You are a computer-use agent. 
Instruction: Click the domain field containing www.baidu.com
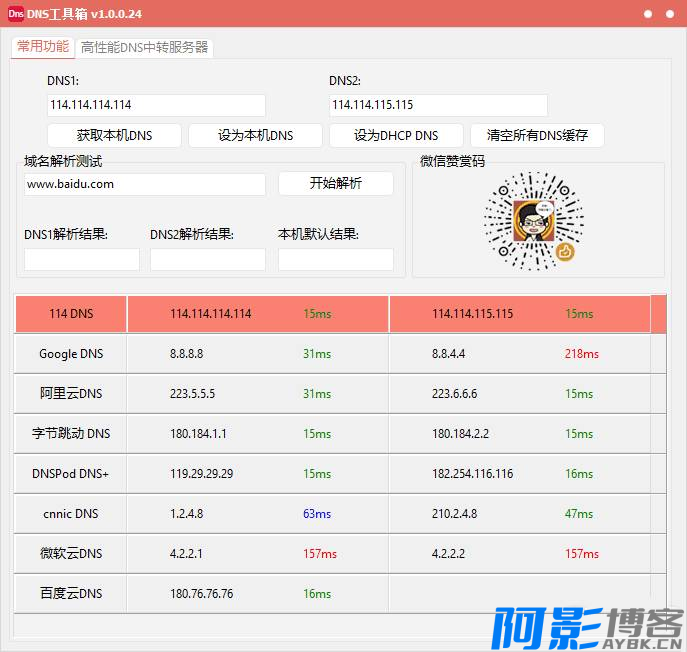pyautogui.click(x=145, y=184)
